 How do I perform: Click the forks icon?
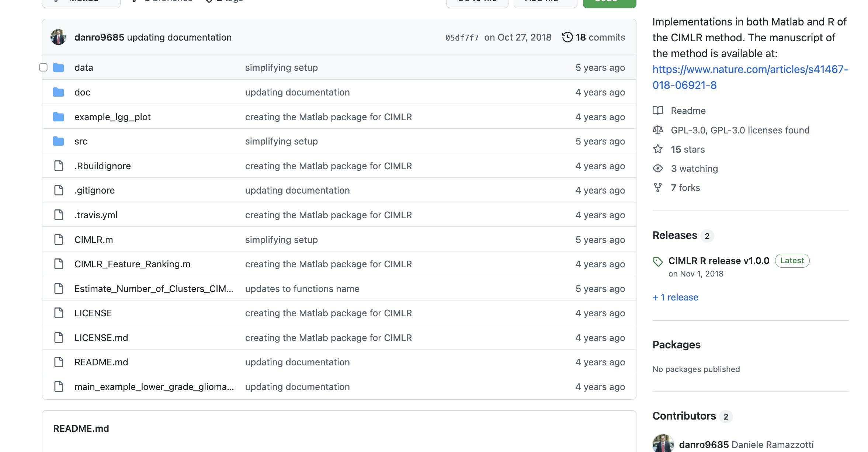[657, 188]
